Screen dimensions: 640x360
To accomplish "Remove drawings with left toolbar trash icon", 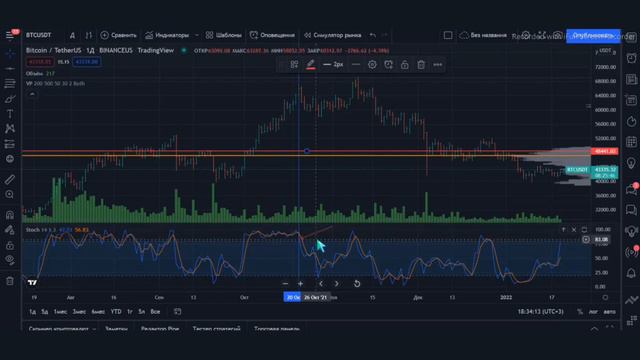I will point(10,281).
